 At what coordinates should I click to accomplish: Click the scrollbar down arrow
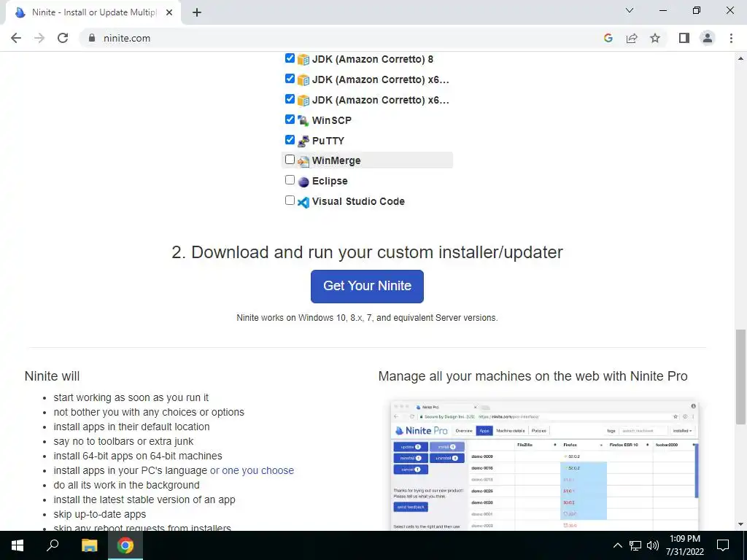coord(740,524)
